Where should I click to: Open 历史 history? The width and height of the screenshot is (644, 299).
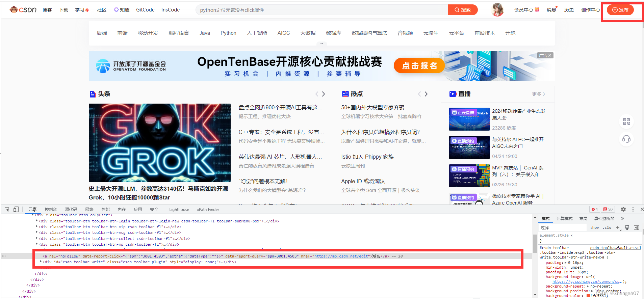pos(569,10)
